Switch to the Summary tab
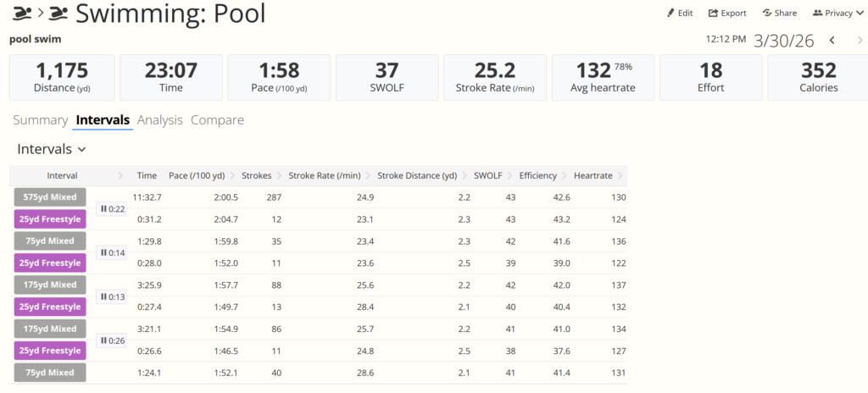The image size is (868, 393). pos(40,120)
